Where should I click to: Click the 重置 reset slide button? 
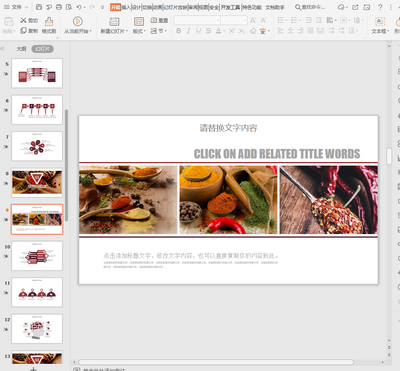point(159,20)
